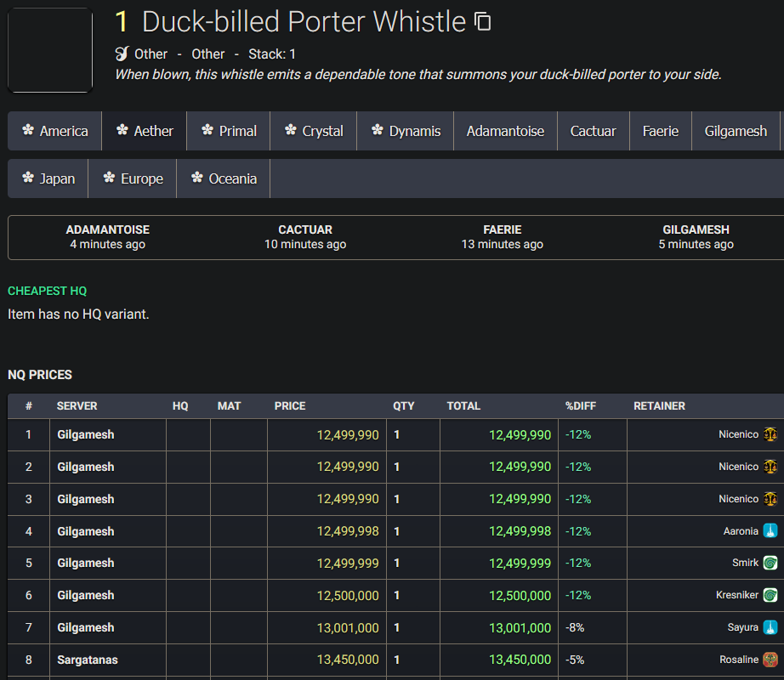Screen dimensions: 784x680
Task: Click the flower icon on Oceania tab
Action: pyautogui.click(x=197, y=178)
